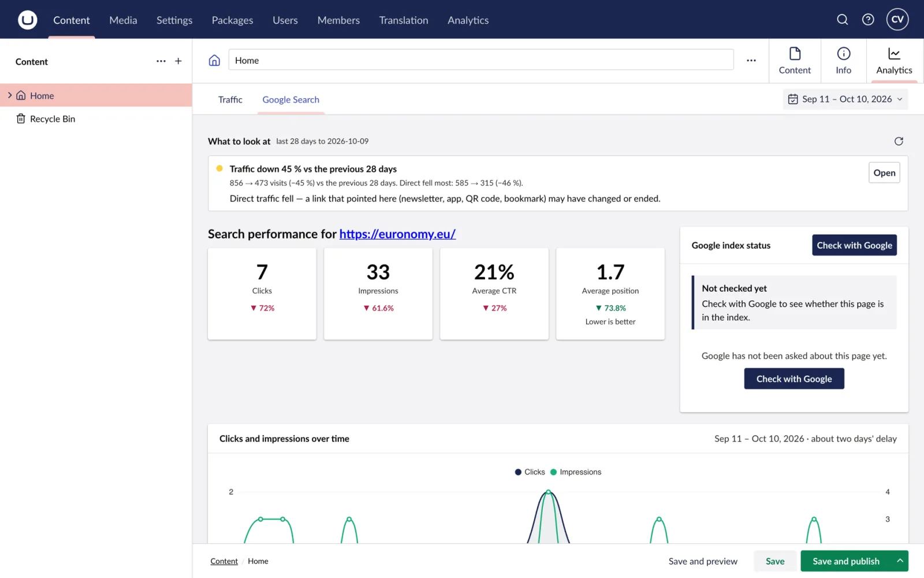Screen dimensions: 924x578
Task: Switch to the Info workspace view
Action: point(843,61)
